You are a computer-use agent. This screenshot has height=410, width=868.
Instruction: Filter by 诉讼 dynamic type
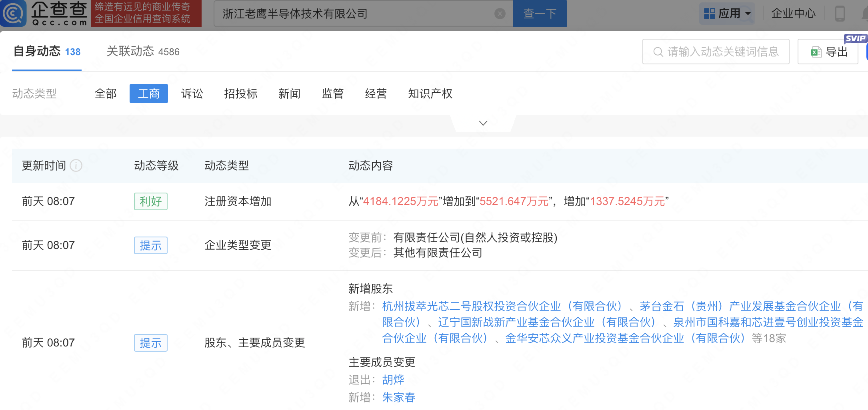(x=192, y=94)
